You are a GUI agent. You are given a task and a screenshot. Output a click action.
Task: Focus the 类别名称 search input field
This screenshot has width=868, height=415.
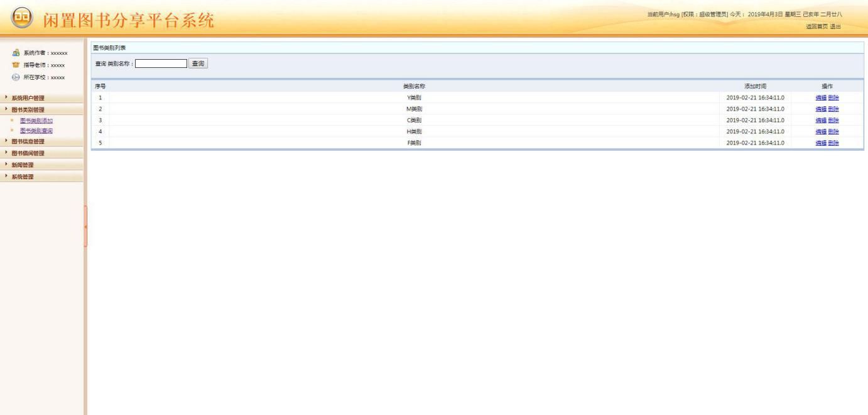161,64
